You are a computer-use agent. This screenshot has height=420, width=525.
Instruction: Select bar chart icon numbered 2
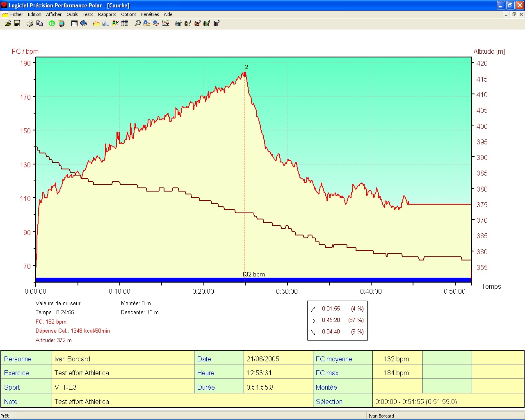188,23
